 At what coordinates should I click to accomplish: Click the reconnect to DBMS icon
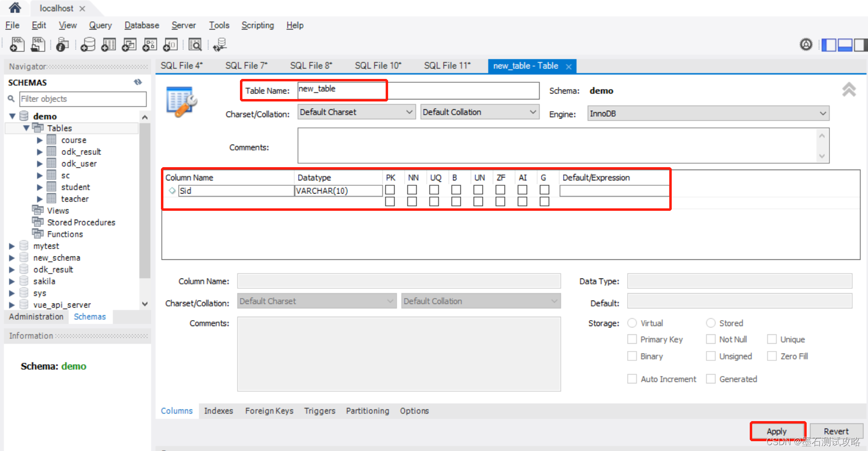click(x=220, y=45)
